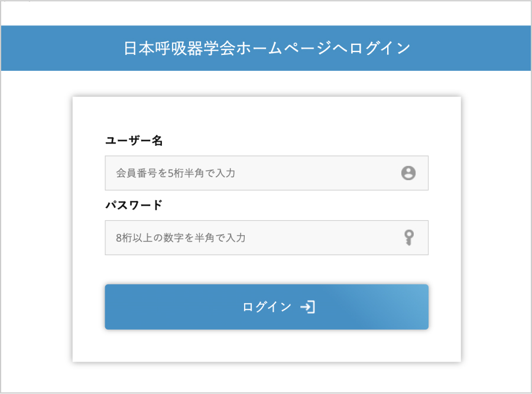Click the key icon in password field
This screenshot has width=532, height=394.
tap(408, 237)
